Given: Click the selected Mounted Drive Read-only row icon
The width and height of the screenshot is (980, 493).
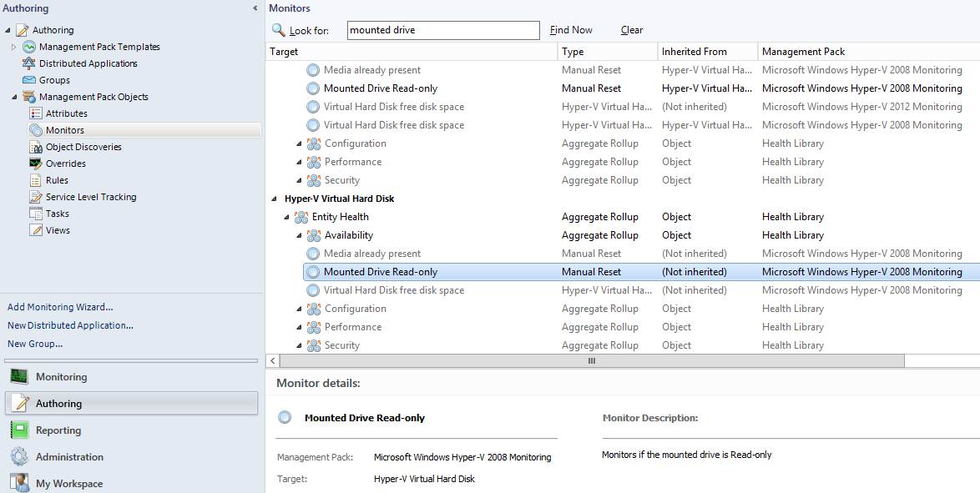Looking at the screenshot, I should pos(312,272).
